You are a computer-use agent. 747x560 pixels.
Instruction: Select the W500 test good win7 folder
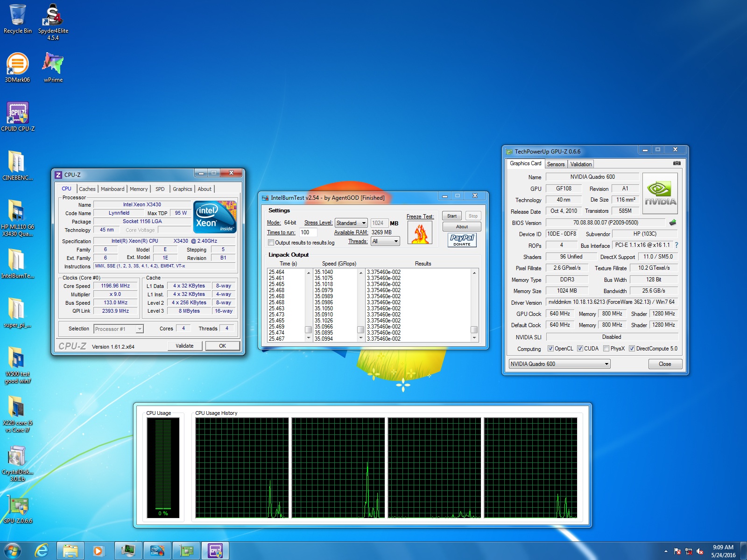[17, 365]
